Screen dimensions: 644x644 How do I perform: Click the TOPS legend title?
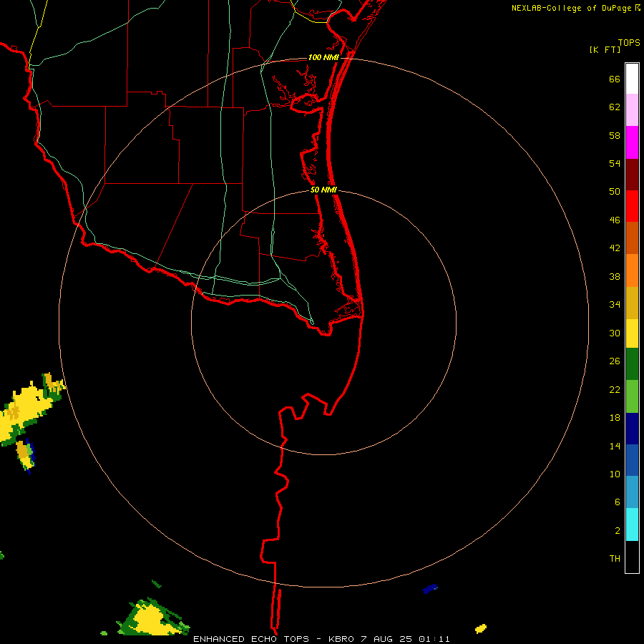coord(629,42)
